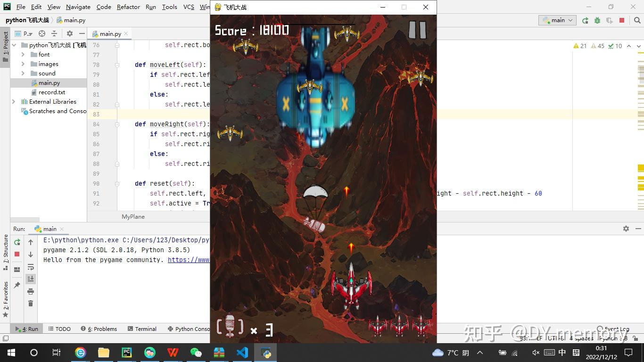
Task: Launch Visual Studio Code from the taskbar
Action: point(242,352)
